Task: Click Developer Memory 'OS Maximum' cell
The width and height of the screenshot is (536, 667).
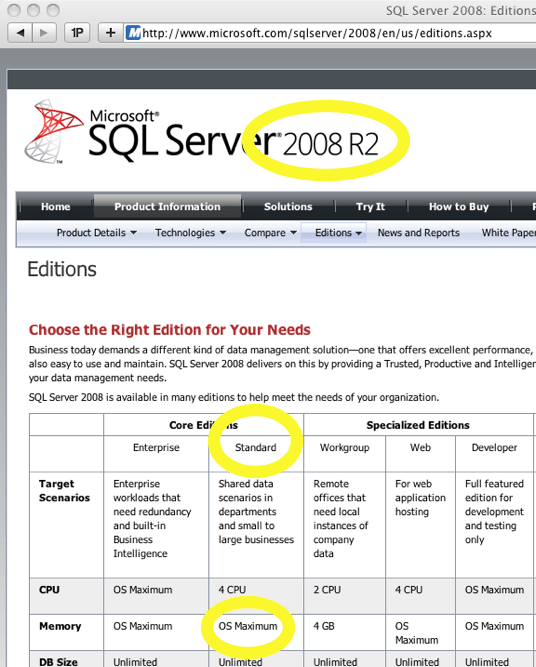Action: [494, 632]
